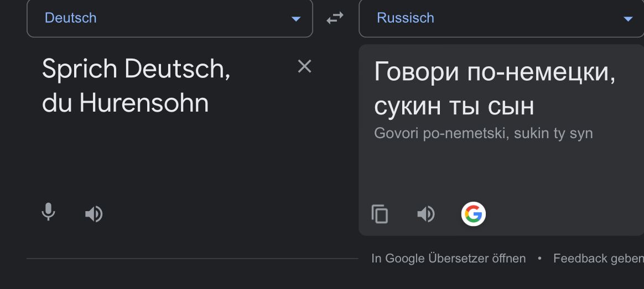Play audio of the Russian translation
Screen dimensions: 644x289
coord(426,214)
